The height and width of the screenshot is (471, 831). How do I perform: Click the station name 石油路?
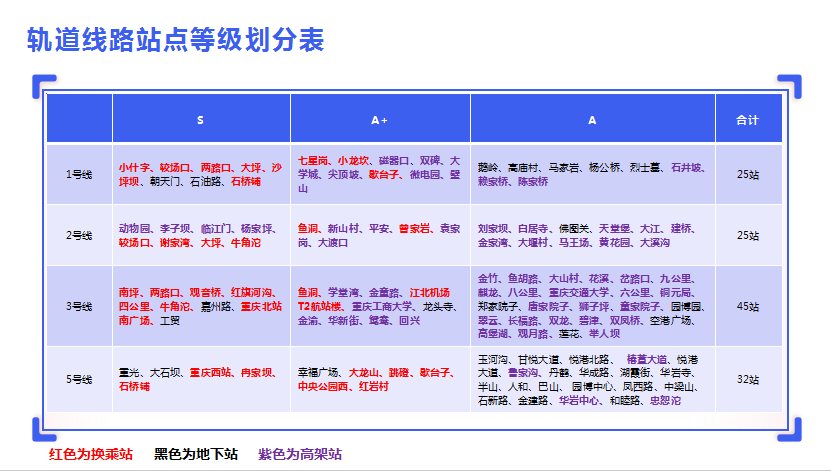(x=206, y=182)
